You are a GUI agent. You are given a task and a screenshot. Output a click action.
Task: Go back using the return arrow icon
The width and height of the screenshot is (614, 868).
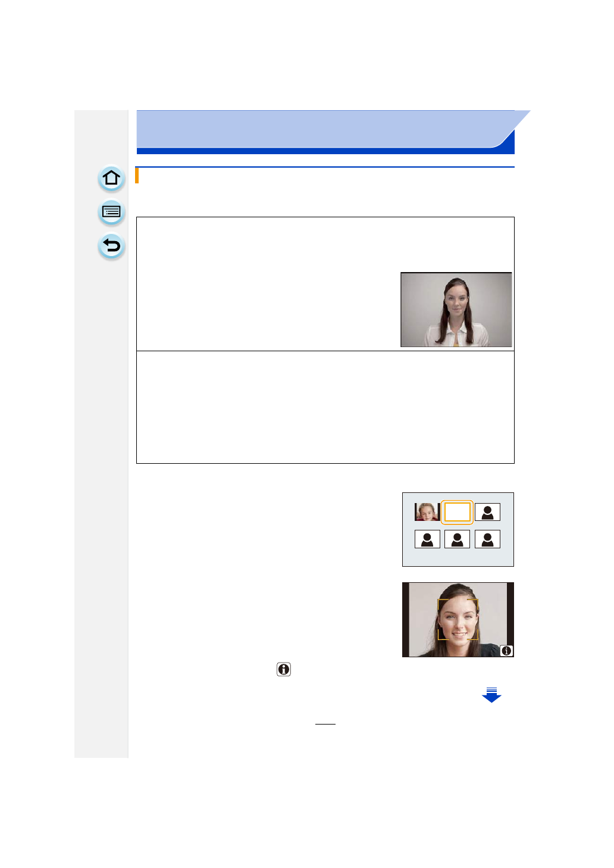111,245
